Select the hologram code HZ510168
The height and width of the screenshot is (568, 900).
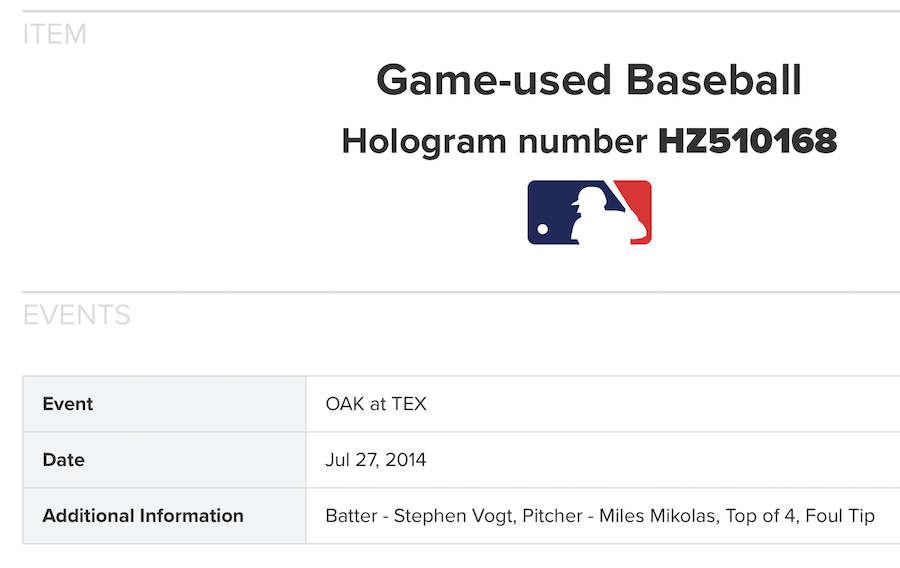coord(747,141)
